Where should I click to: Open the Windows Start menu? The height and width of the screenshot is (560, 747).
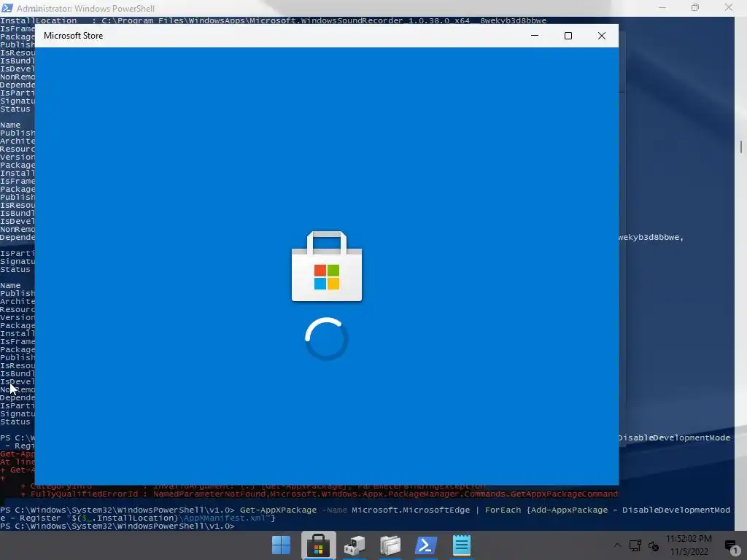point(281,545)
